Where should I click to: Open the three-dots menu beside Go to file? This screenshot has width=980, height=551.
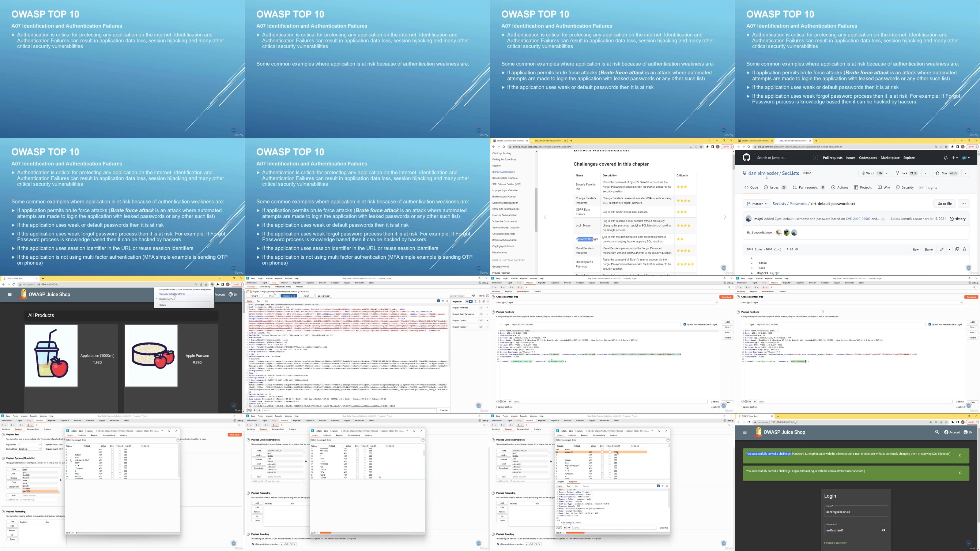pos(964,204)
